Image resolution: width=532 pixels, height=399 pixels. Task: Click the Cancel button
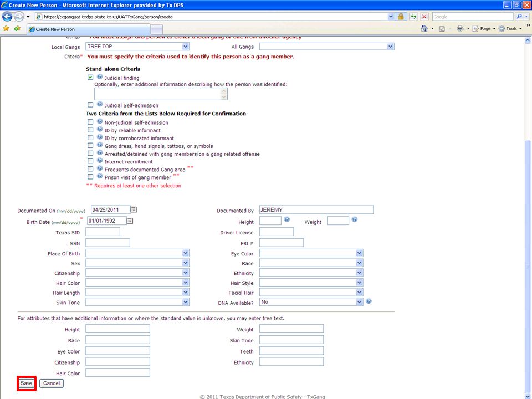click(51, 383)
